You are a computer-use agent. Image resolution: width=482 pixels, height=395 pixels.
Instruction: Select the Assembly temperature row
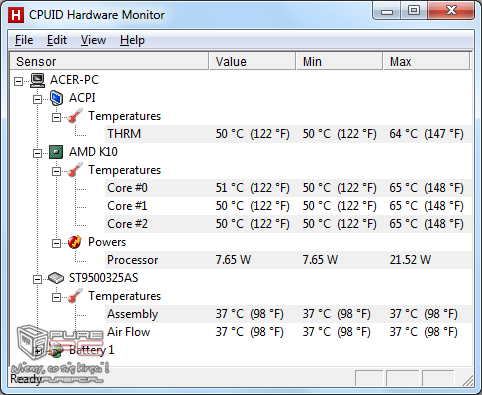coord(288,314)
